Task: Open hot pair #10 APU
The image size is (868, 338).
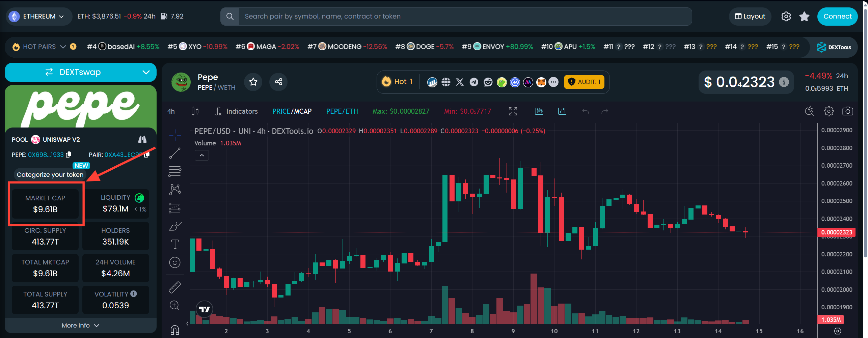Action: pos(568,47)
